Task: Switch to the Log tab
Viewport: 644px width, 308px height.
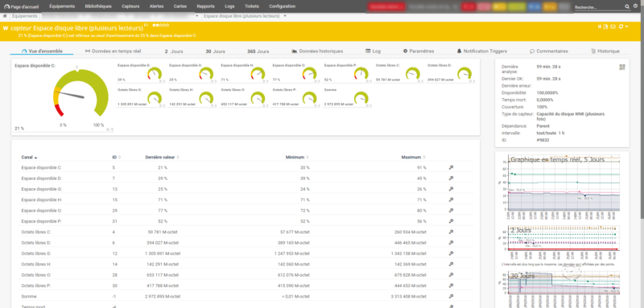Action: tap(373, 51)
